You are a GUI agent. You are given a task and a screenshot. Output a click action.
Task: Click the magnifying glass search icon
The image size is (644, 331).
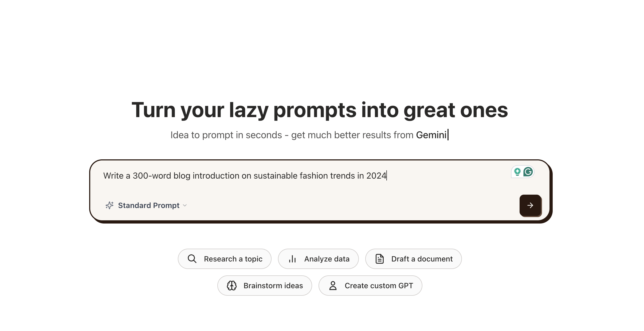tap(192, 259)
